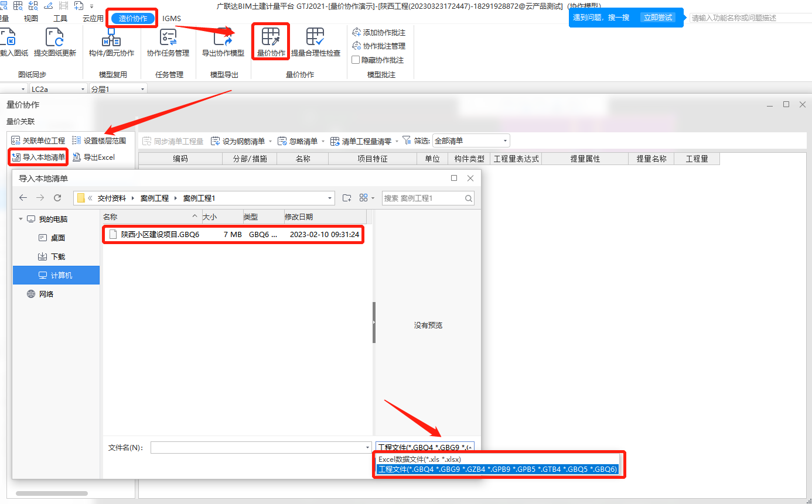Click 案例工程 in the path bar
Viewport: 812px width, 504px height.
point(155,198)
